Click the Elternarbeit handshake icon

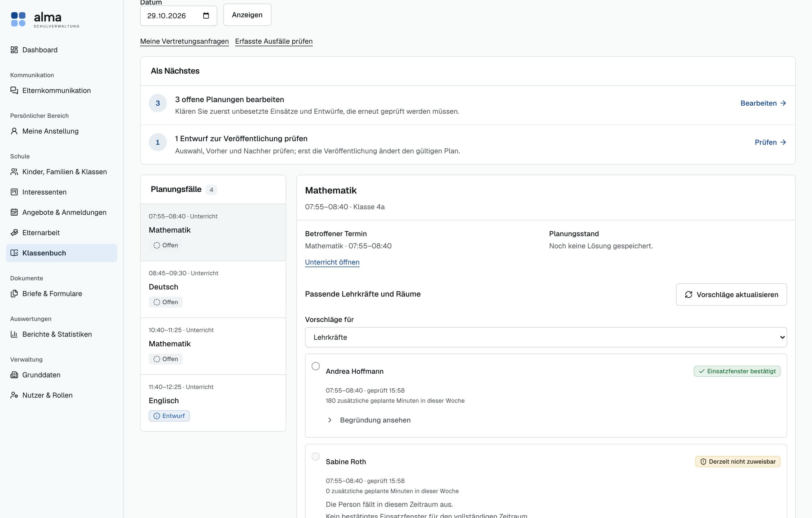[14, 233]
